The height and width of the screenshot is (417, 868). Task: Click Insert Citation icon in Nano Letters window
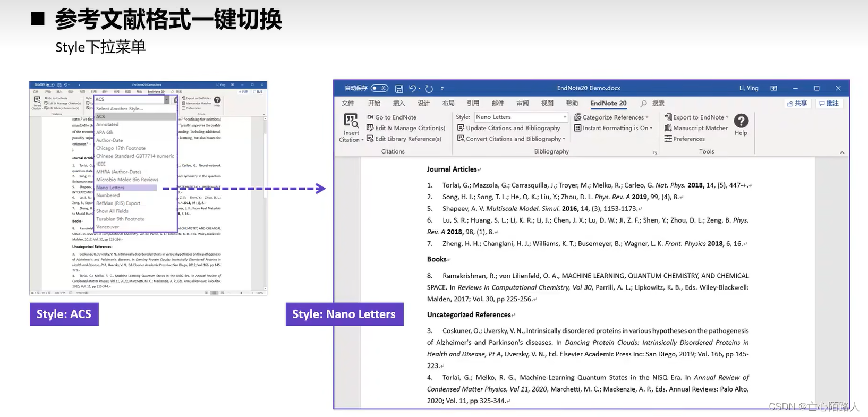pos(351,121)
